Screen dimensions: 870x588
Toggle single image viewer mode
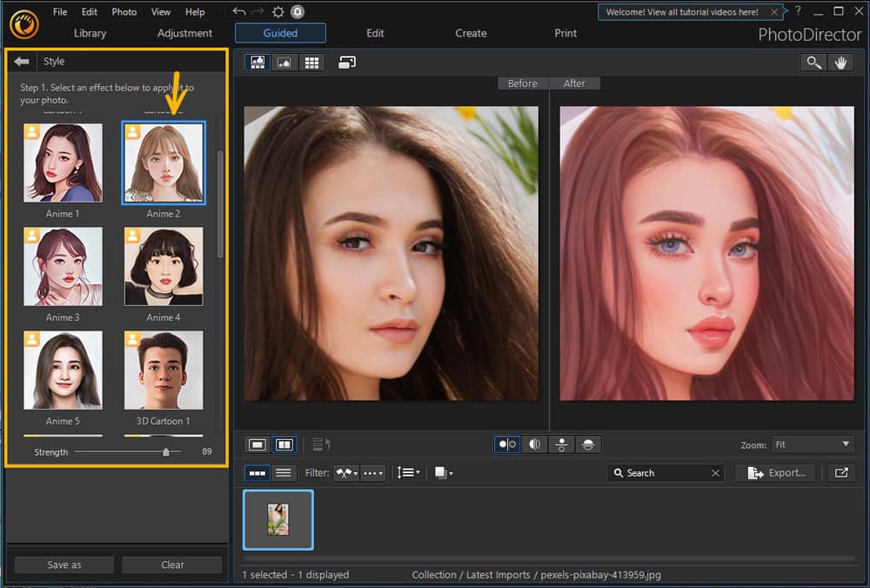pyautogui.click(x=283, y=62)
